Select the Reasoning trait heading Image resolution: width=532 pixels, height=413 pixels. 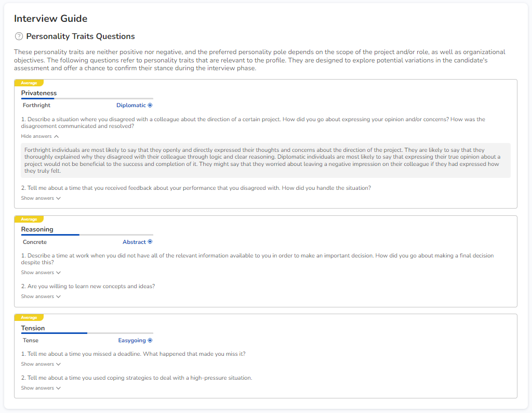point(37,229)
